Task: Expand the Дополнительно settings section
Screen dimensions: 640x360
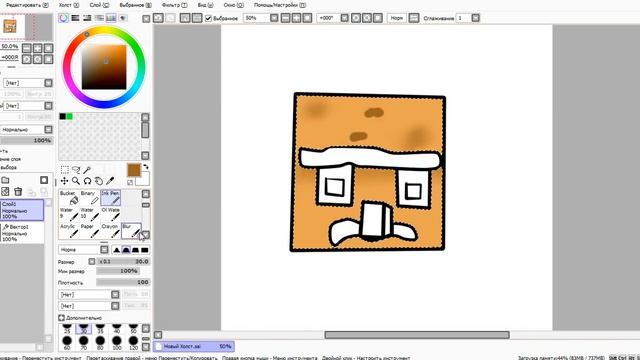Action: pyautogui.click(x=61, y=318)
